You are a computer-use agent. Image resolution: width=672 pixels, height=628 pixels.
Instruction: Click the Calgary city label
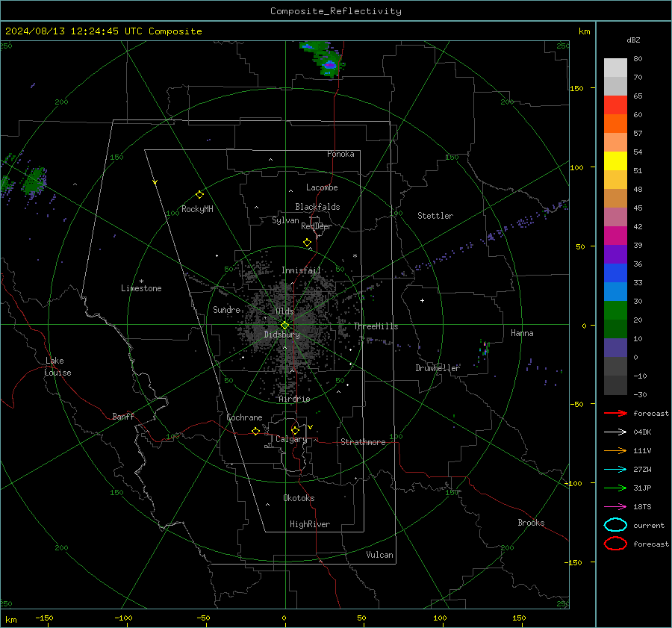[291, 439]
